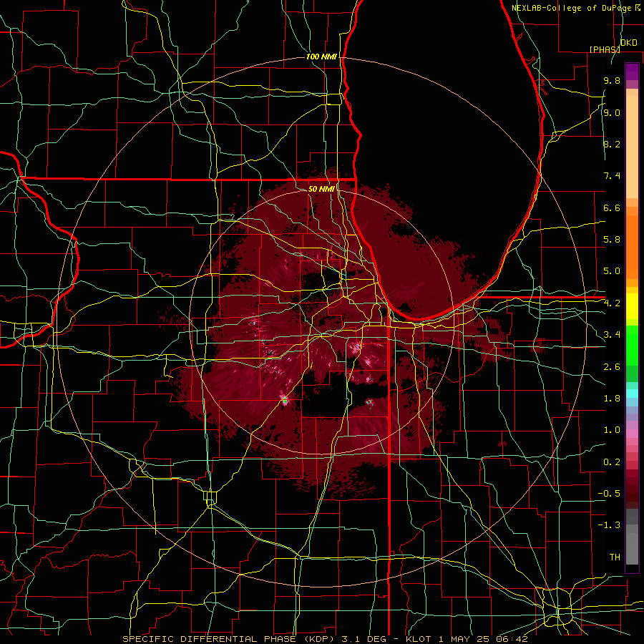This screenshot has width=644, height=644.
Task: Select the 1.0 color scale value
Action: pyautogui.click(x=612, y=431)
